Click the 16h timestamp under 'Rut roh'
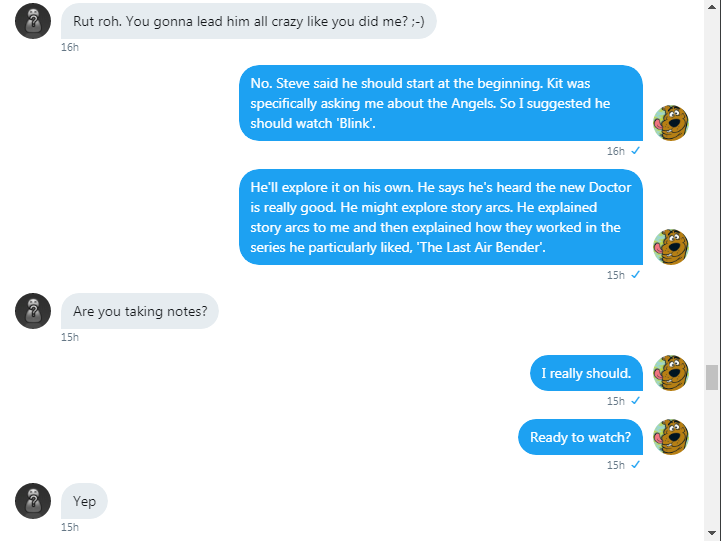The height and width of the screenshot is (541, 721). pyautogui.click(x=70, y=47)
